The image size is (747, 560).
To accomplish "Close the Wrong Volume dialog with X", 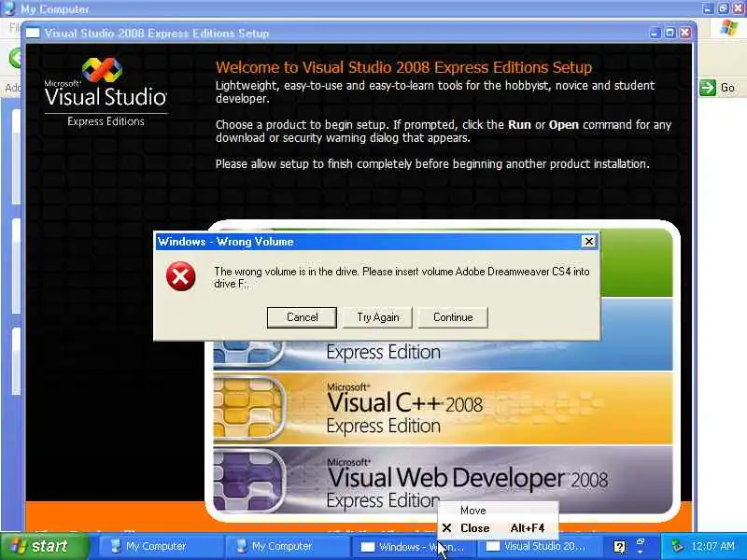I will point(589,242).
